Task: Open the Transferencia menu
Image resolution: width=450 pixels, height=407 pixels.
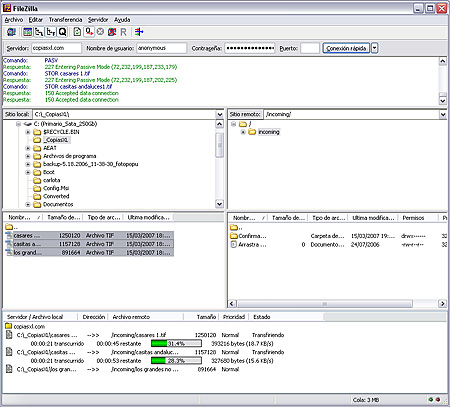Action: pyautogui.click(x=65, y=20)
